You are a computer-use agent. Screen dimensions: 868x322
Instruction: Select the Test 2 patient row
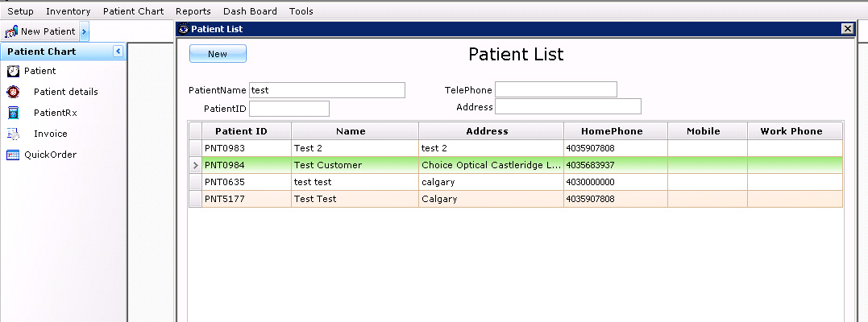point(516,148)
